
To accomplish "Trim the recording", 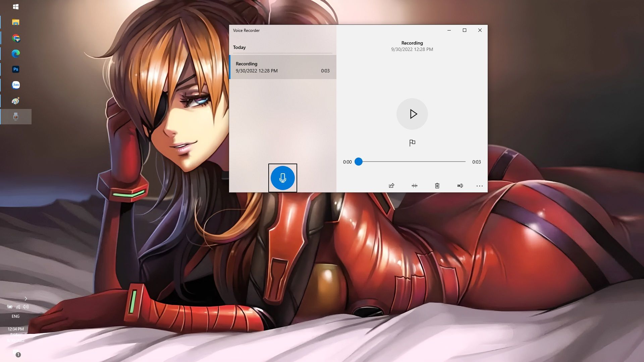I will (x=415, y=186).
